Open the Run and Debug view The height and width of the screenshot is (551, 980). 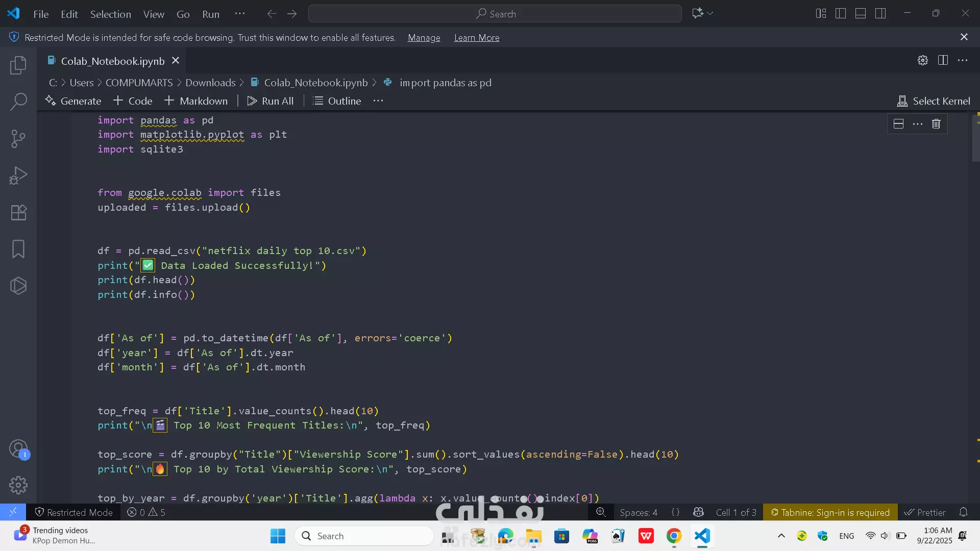(18, 176)
